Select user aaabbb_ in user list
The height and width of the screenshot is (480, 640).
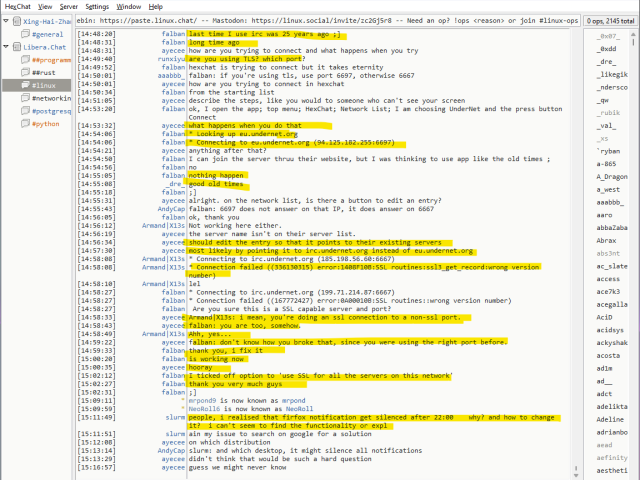(610, 202)
